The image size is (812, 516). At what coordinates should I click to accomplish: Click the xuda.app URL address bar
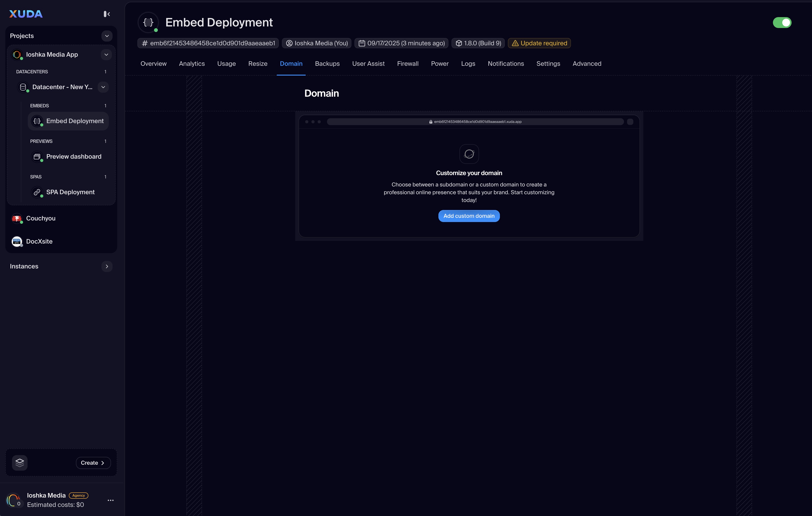(475, 122)
